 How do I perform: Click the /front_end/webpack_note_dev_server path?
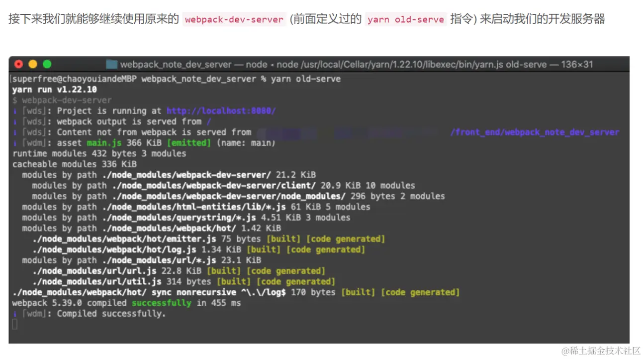pyautogui.click(x=535, y=132)
